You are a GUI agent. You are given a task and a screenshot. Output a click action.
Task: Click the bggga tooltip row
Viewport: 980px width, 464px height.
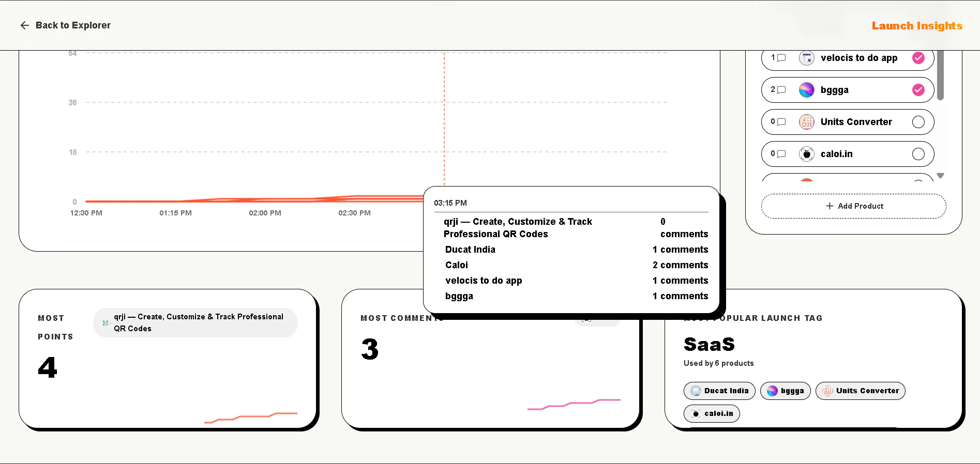pyautogui.click(x=576, y=296)
